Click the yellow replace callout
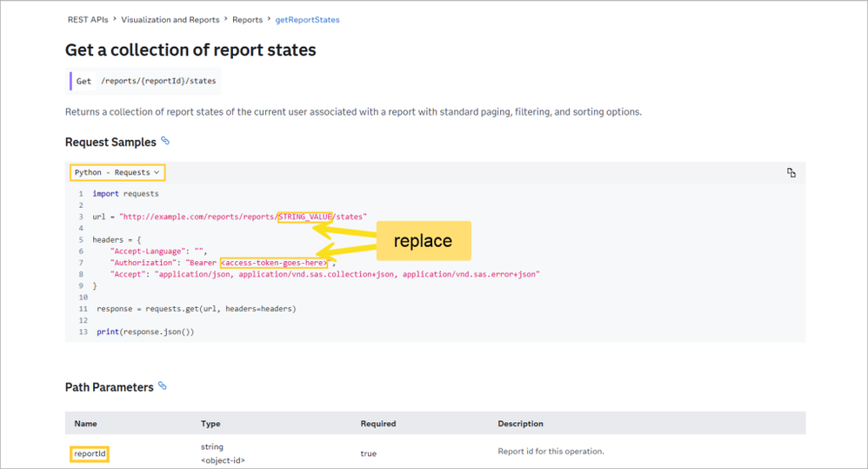The image size is (868, 469). (423, 240)
